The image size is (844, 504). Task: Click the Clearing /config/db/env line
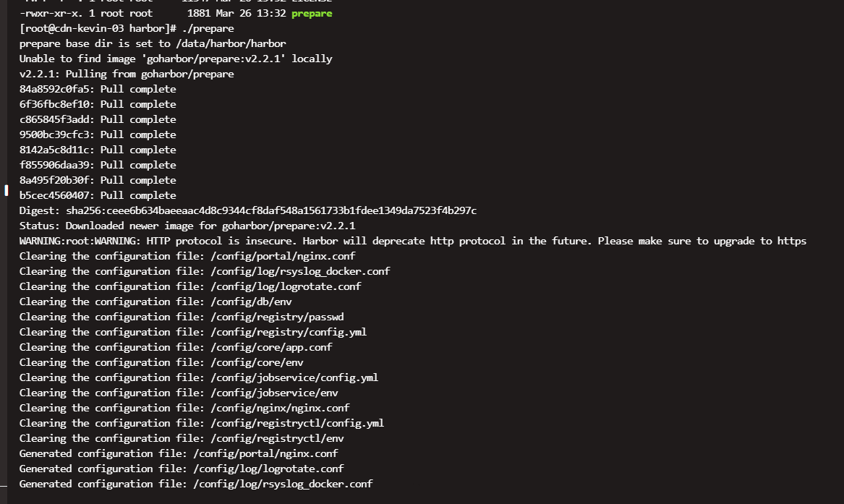pyautogui.click(x=155, y=302)
